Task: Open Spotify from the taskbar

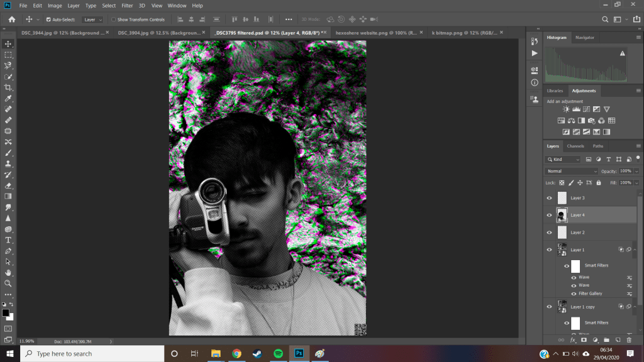Action: tap(278, 353)
